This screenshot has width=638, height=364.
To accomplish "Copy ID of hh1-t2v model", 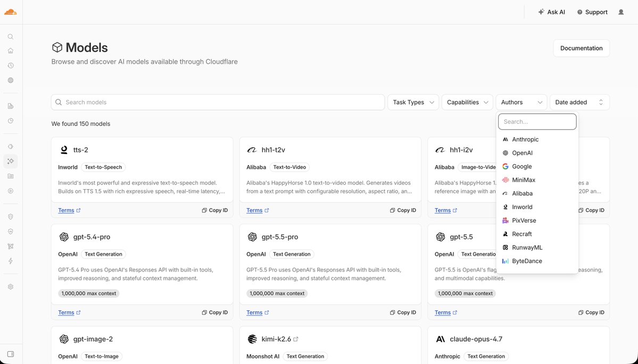I will coord(403,210).
